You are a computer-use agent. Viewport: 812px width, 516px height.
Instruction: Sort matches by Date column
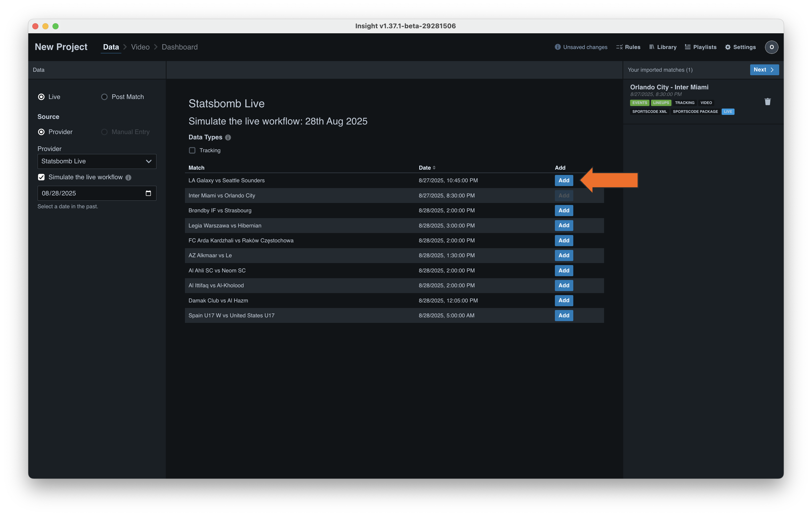[434, 168]
